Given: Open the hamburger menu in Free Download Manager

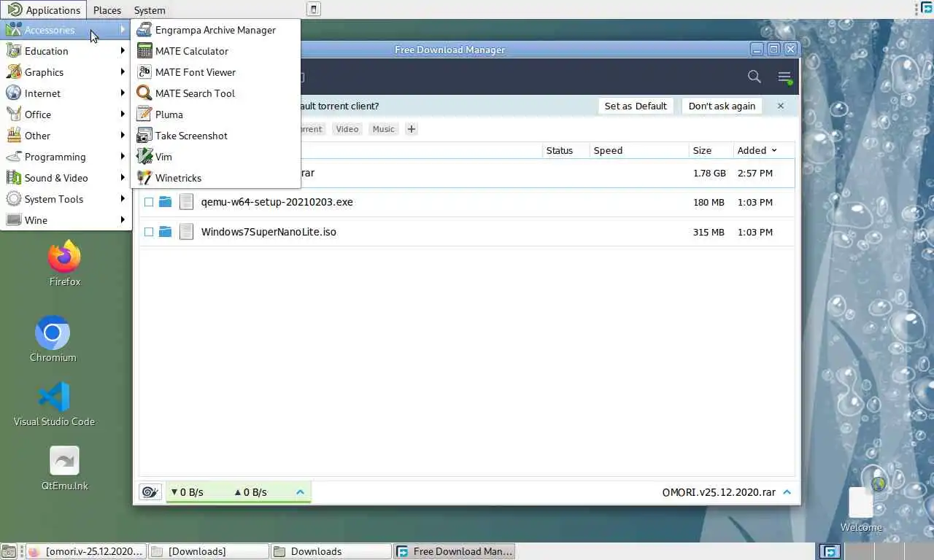Looking at the screenshot, I should (784, 77).
